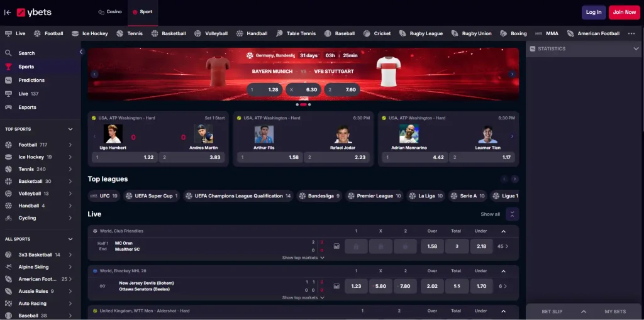The width and height of the screenshot is (644, 320).
Task: Select MMA in the sports bar
Action: [547, 34]
